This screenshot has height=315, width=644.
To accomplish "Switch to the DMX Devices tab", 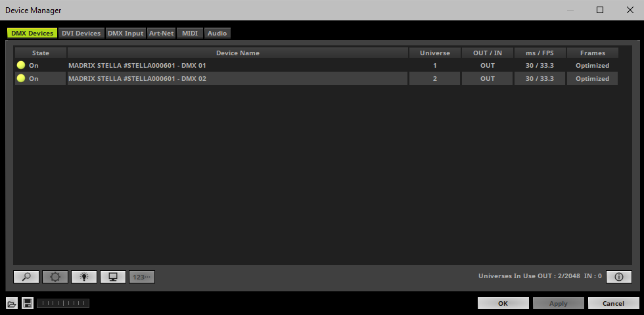I will pyautogui.click(x=32, y=34).
